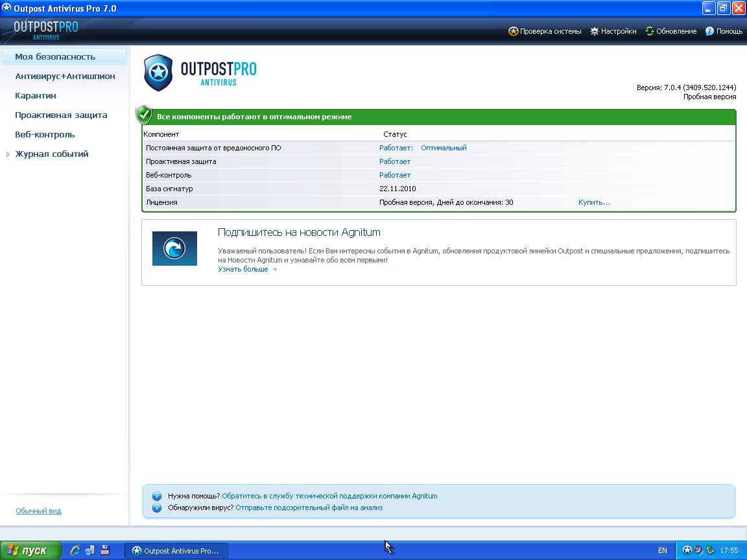Open Антивирус+Антишпион section
This screenshot has height=560, width=747.
pos(65,76)
